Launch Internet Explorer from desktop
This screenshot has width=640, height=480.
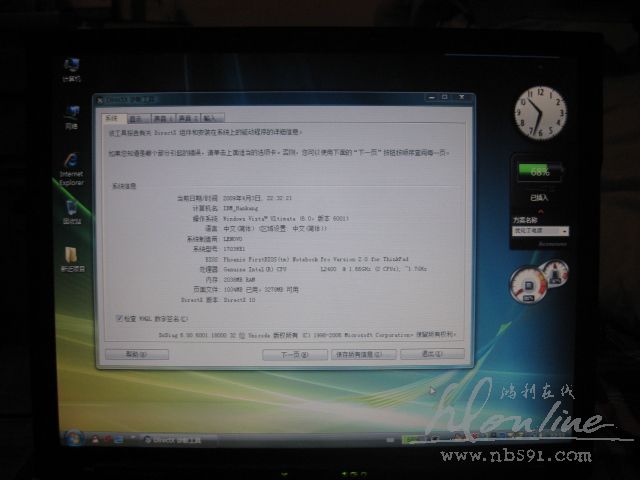(x=71, y=170)
